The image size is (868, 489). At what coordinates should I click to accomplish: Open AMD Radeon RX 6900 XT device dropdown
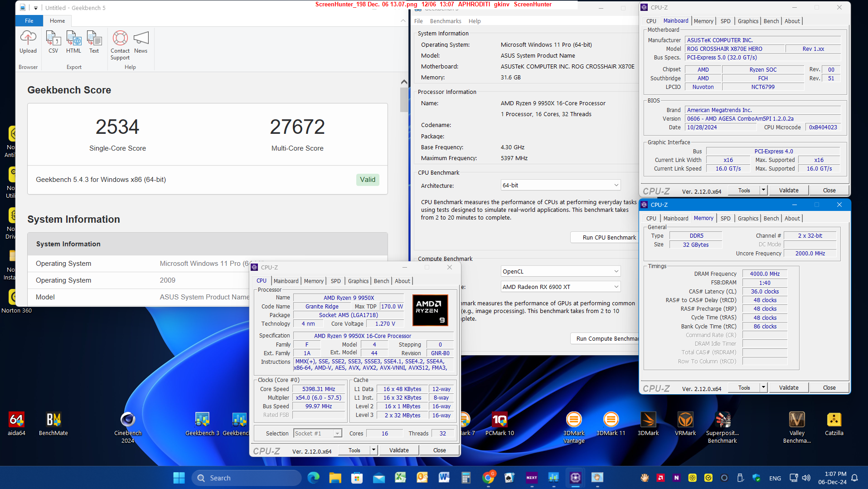pyautogui.click(x=561, y=287)
